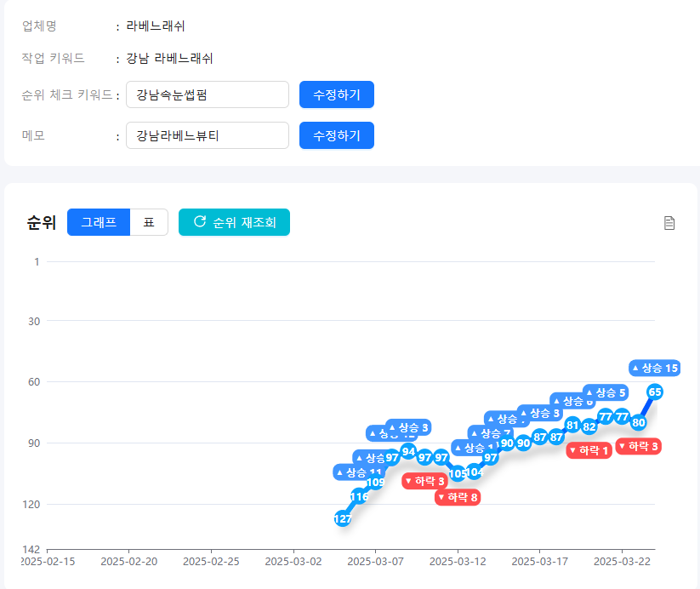Click the red 하락 8 badge

(458, 497)
